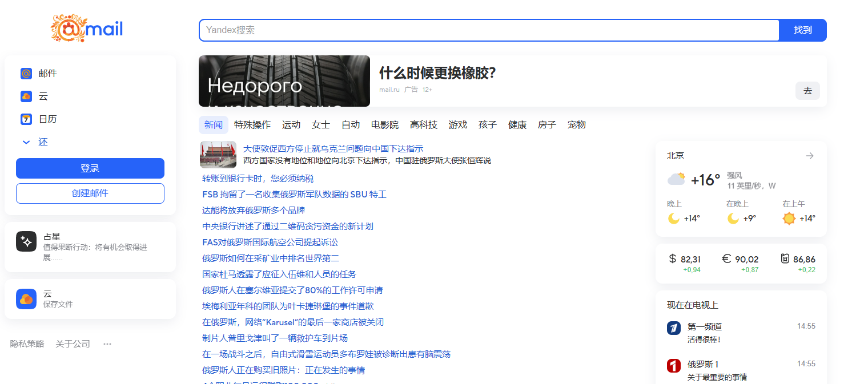Open the 邮件 mail icon
Image resolution: width=868 pixels, height=384 pixels.
(x=26, y=74)
